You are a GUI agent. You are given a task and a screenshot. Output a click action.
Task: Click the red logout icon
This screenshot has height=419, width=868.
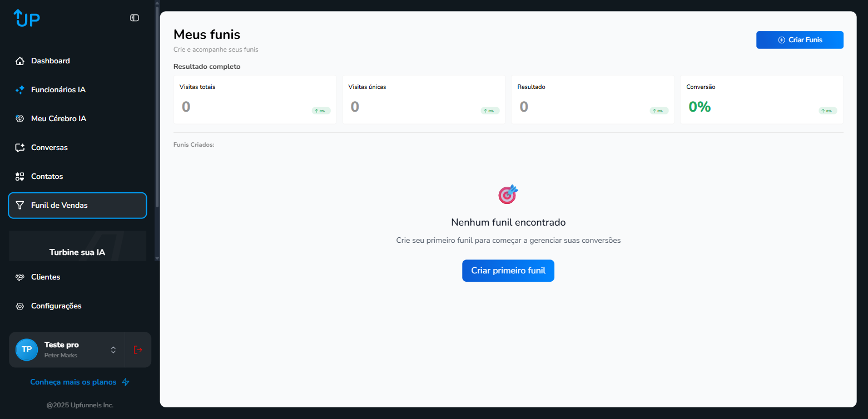pyautogui.click(x=138, y=350)
